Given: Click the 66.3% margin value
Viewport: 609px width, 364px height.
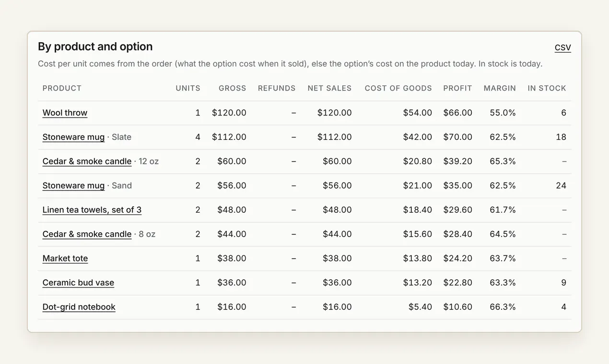Looking at the screenshot, I should (x=503, y=307).
